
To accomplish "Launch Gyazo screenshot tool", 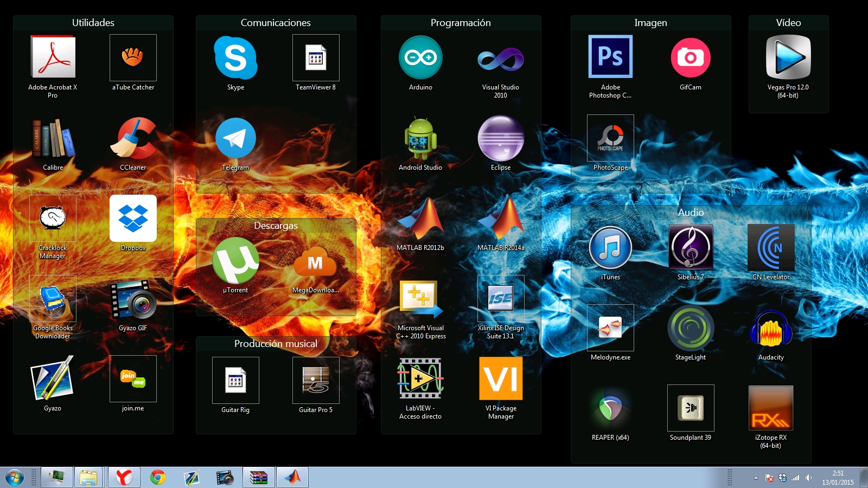I will pyautogui.click(x=53, y=378).
